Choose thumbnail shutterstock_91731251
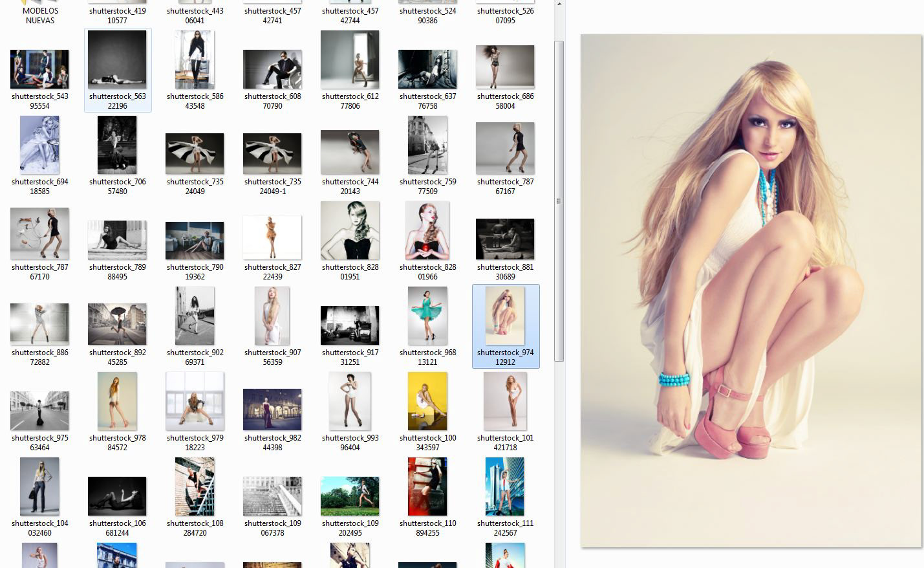 coord(350,325)
